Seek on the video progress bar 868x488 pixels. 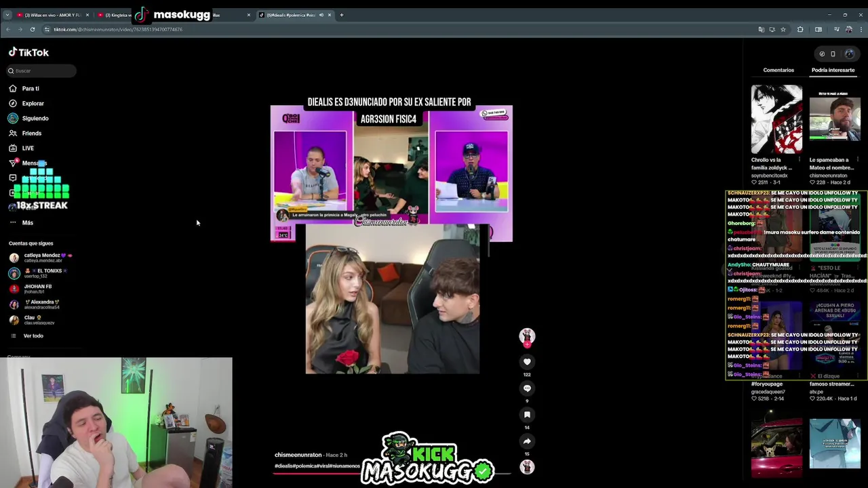pyautogui.click(x=392, y=473)
